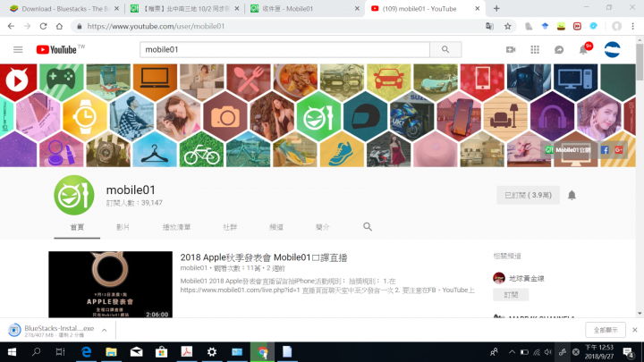Bookmark this page with the star icon
The image size is (644, 362).
(508, 26)
